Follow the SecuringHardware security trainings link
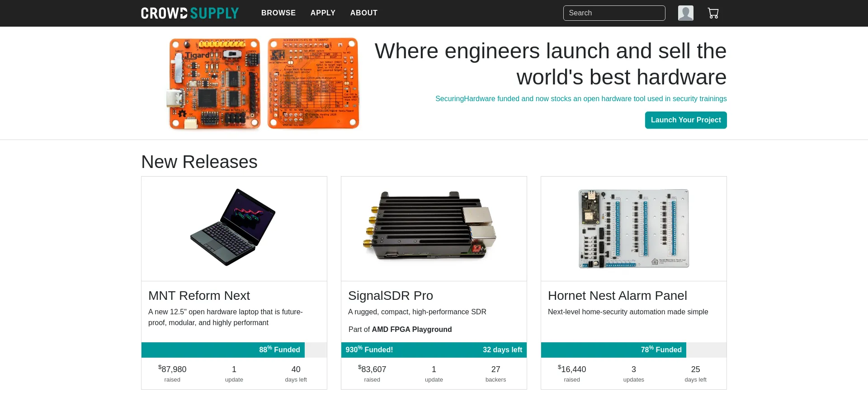The image size is (868, 401). (x=580, y=99)
